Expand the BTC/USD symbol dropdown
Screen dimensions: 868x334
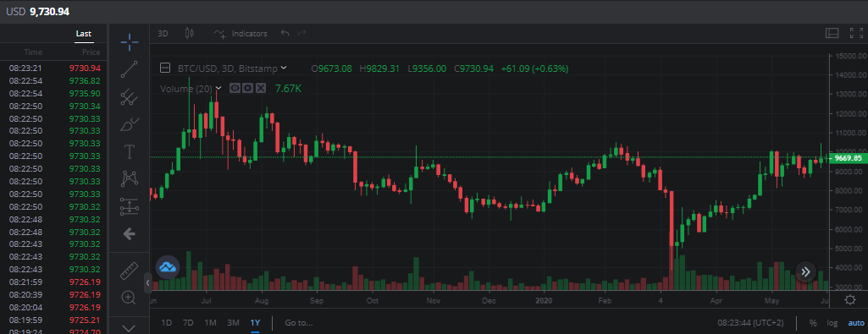click(284, 68)
